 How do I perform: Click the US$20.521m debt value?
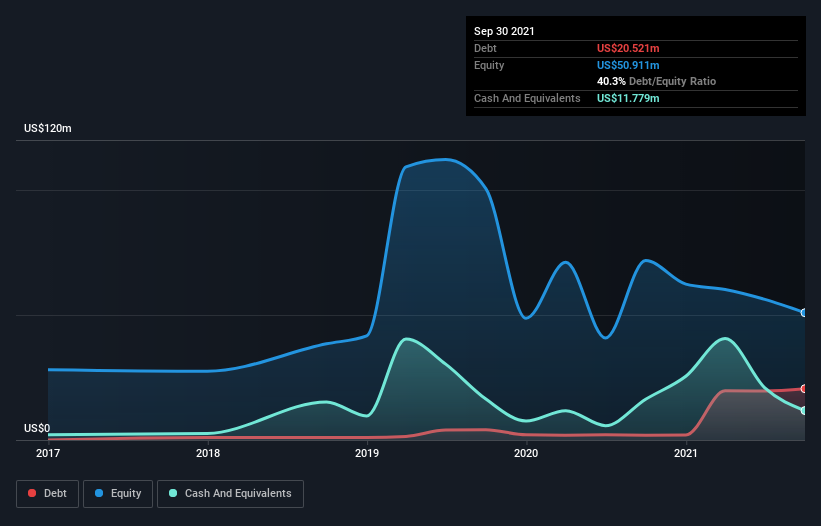pyautogui.click(x=628, y=48)
